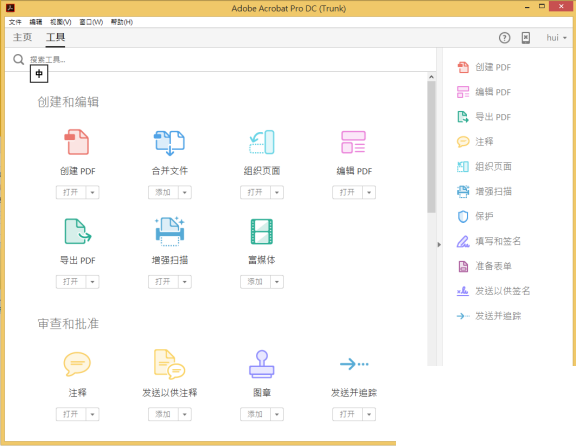Expand dropdown arrow under 导出 PDF tool
576x446 pixels.
[x=93, y=281]
